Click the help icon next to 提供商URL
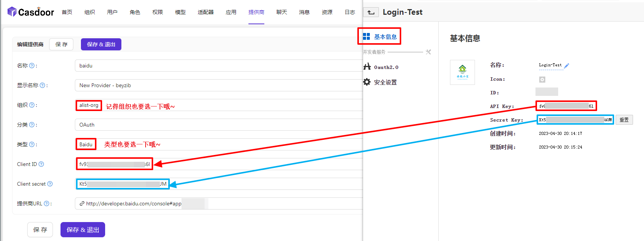 [47, 203]
